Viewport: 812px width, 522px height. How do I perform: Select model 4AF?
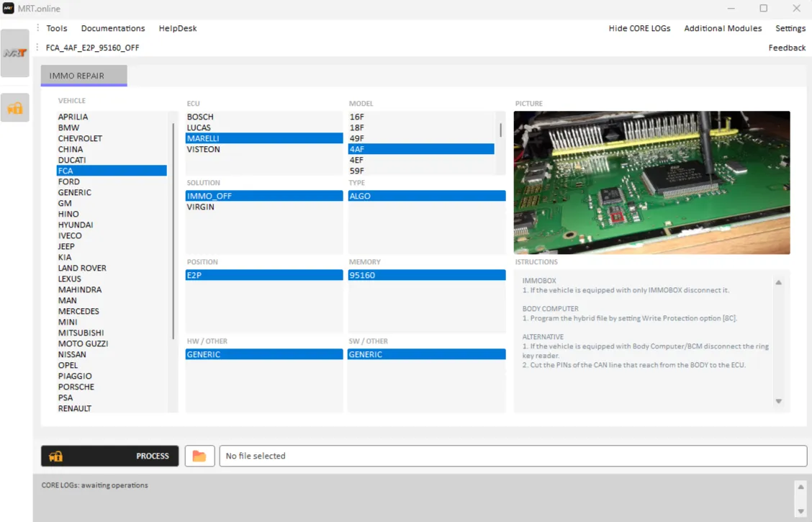point(421,149)
